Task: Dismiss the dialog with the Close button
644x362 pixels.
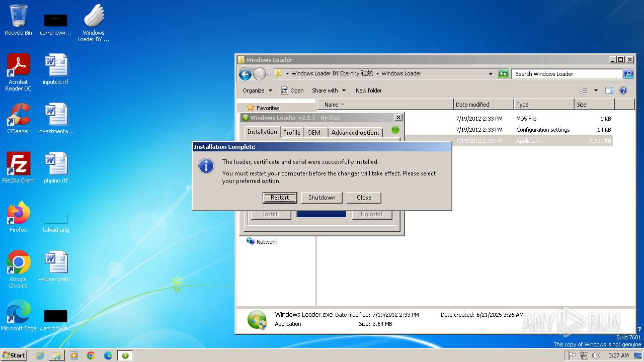Action: click(364, 198)
